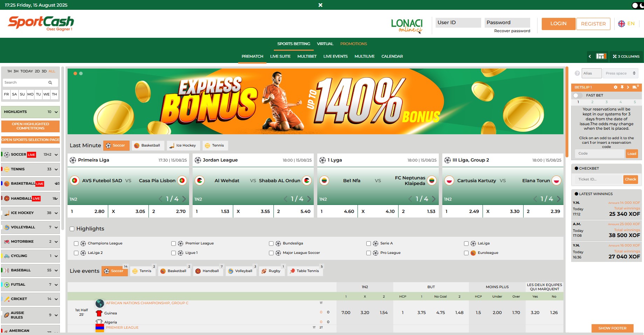Open the Press space dropdown

click(x=620, y=73)
